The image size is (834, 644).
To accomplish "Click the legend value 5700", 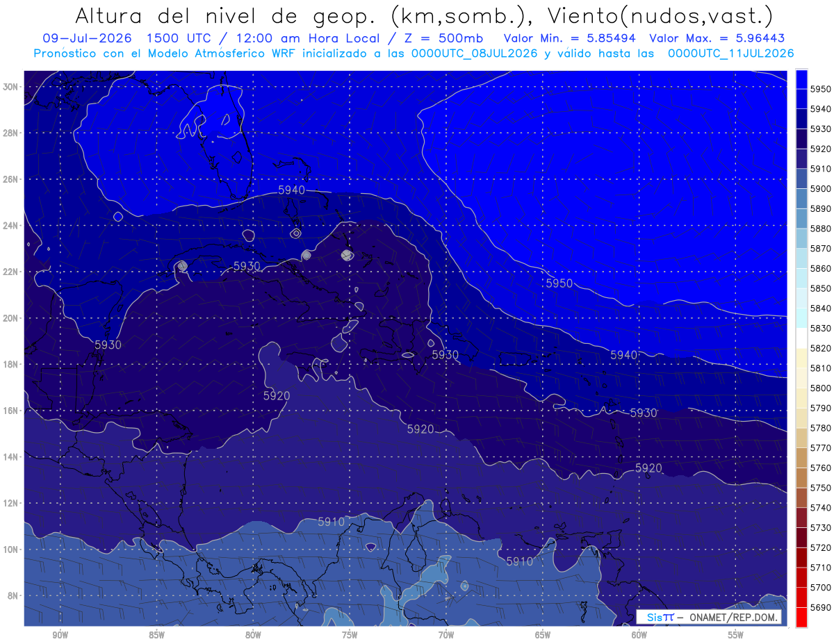I will click(x=820, y=587).
